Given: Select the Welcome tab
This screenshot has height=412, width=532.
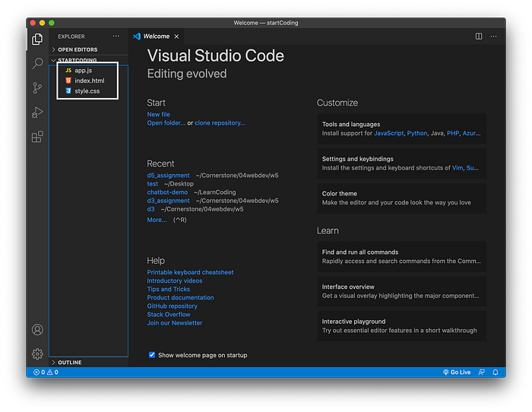Looking at the screenshot, I should (156, 36).
